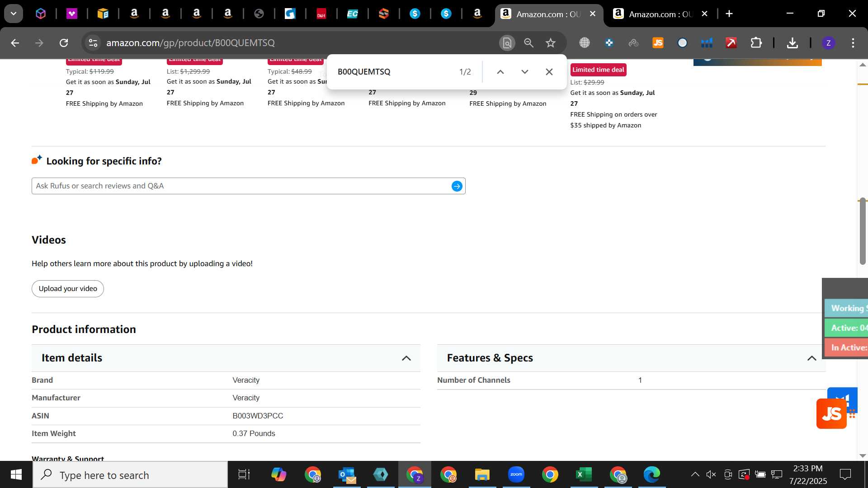Open Chrome's three-dot menu

point(853,43)
